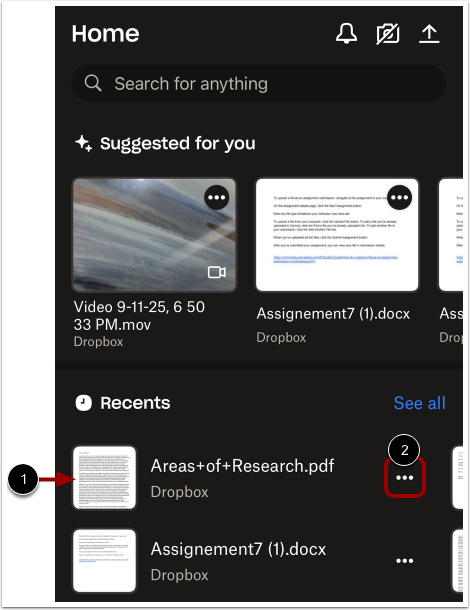Screen dimensions: 470x610
Task: Open the Areas+of+Research.pdf thumbnail
Action: tap(105, 478)
